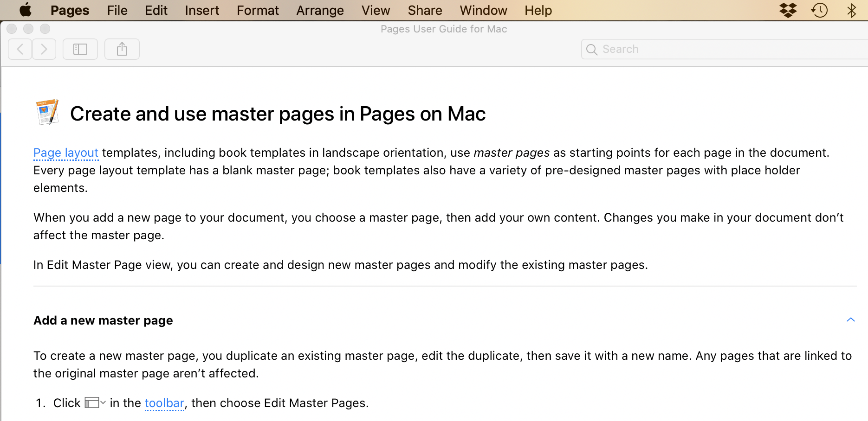Viewport: 868px width, 421px height.
Task: Open the Edit menu
Action: click(x=156, y=10)
